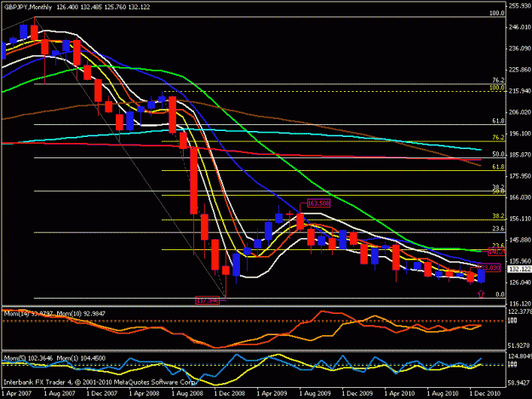Click the 145.880 value on the price scale
Viewport: 532px width, 399px height.
(519, 240)
